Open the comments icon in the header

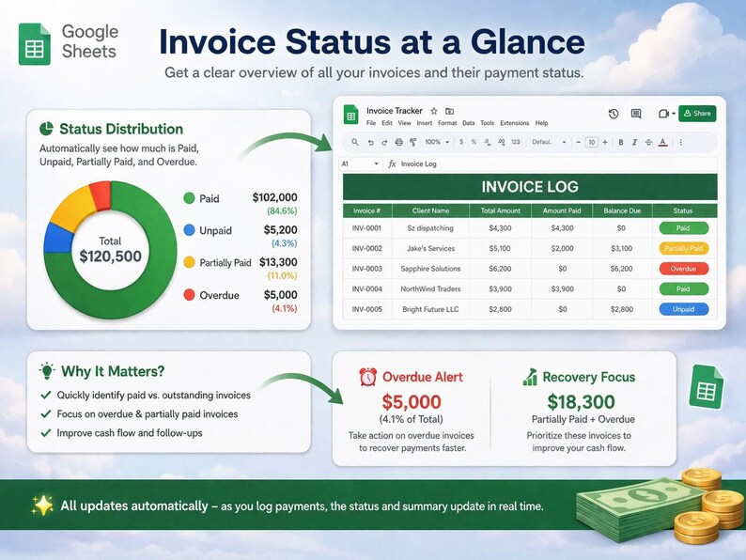[x=636, y=114]
